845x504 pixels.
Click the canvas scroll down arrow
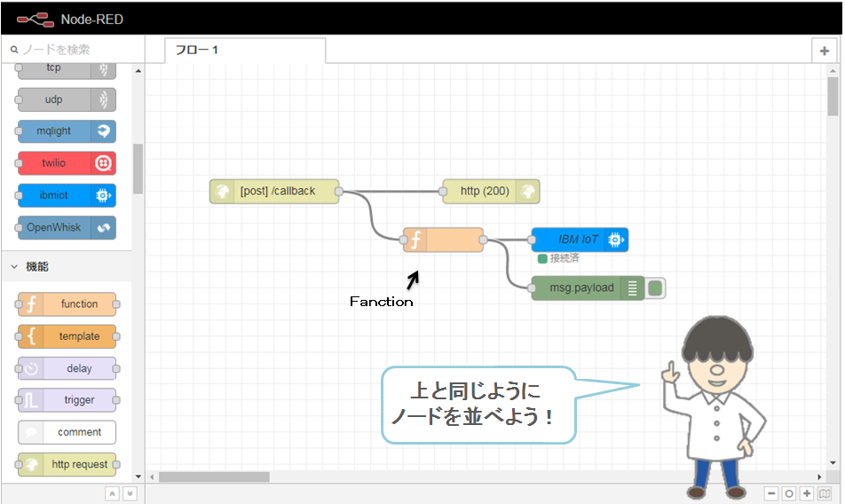833,462
